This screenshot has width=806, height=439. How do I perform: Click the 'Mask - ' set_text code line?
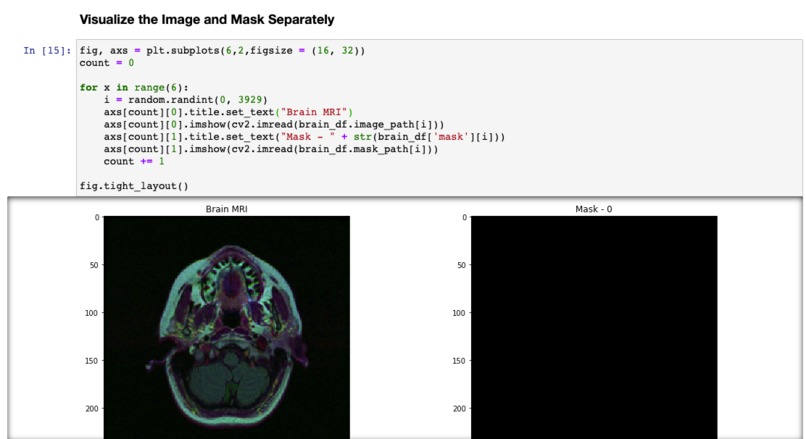point(304,137)
